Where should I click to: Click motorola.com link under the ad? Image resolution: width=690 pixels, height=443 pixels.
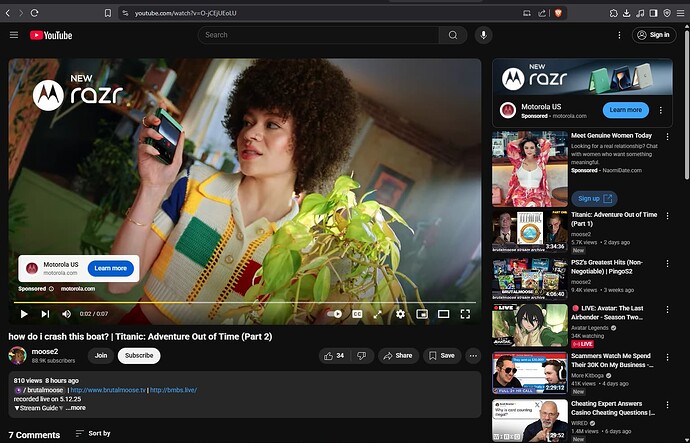point(78,289)
